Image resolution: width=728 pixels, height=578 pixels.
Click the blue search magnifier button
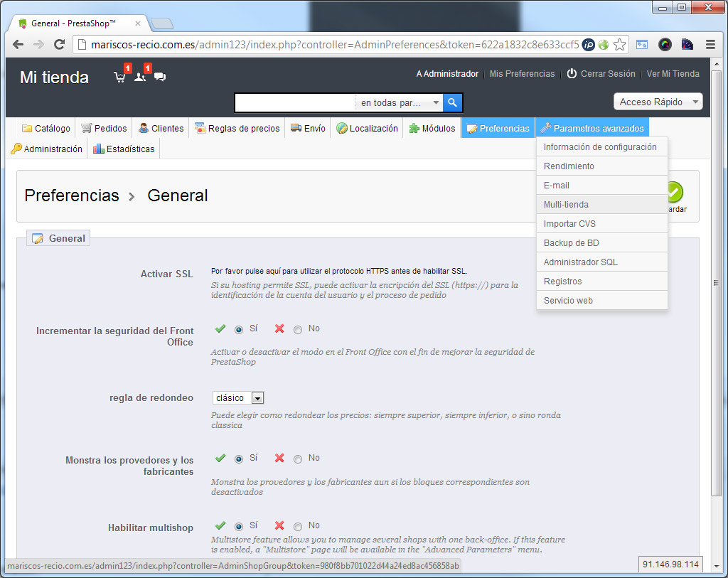452,102
